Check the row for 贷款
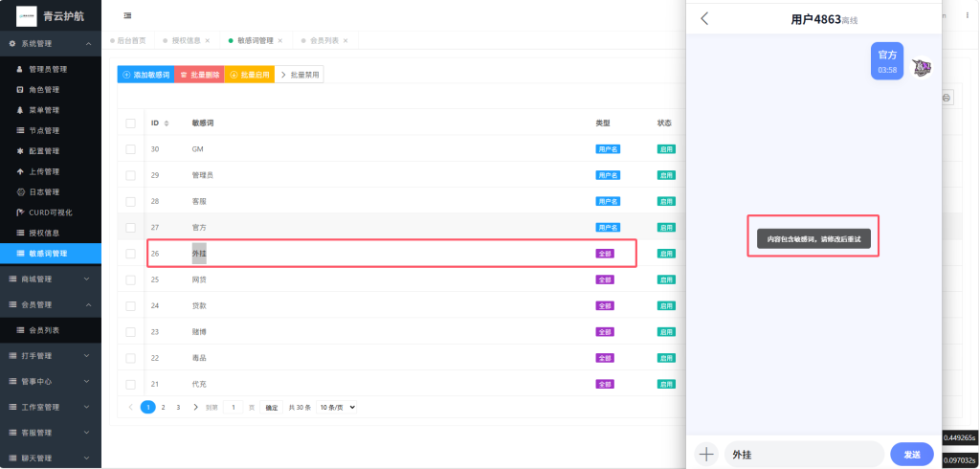Screen dimensions: 980x469 pyautogui.click(x=130, y=305)
